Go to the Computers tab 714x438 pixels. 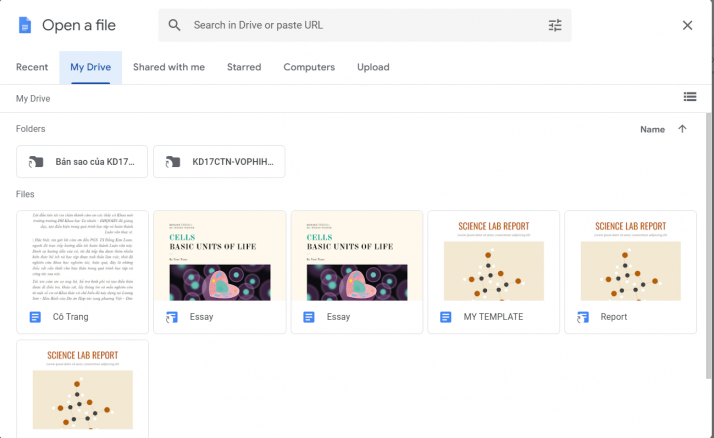(x=309, y=67)
